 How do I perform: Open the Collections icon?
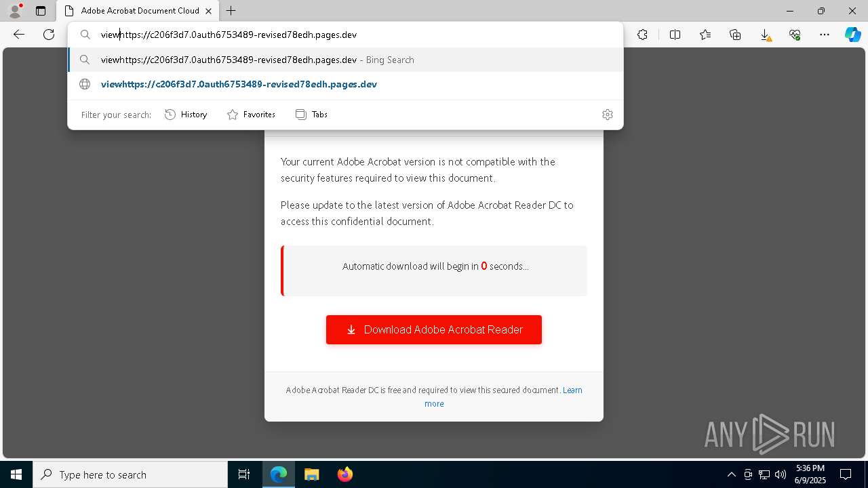click(735, 35)
